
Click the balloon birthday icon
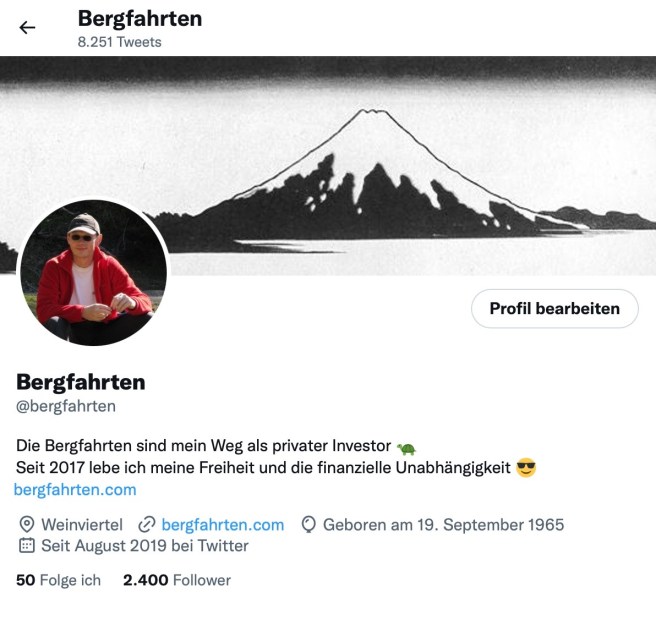[308, 525]
